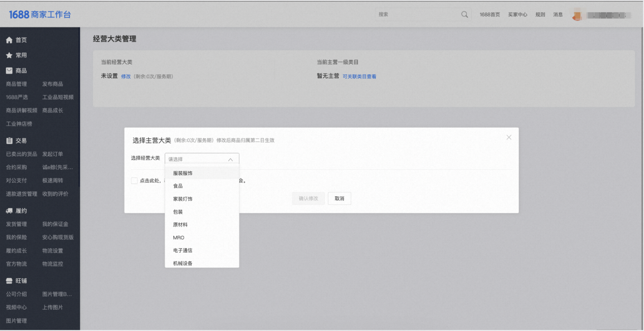The image size is (644, 331).
Task: Go to 买家中心 in top navigation
Action: pyautogui.click(x=517, y=15)
